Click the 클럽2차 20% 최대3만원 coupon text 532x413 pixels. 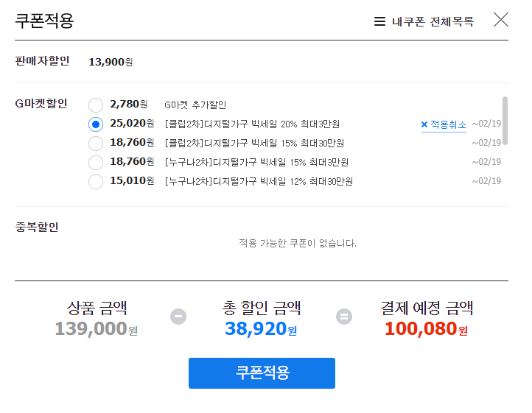tap(252, 124)
